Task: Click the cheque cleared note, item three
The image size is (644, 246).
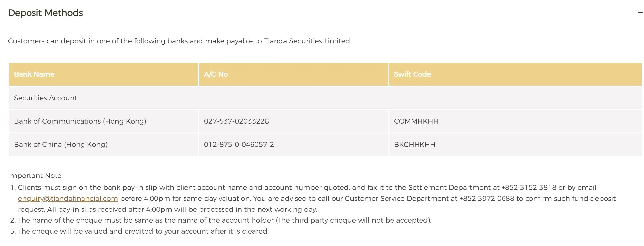Action: click(x=143, y=231)
